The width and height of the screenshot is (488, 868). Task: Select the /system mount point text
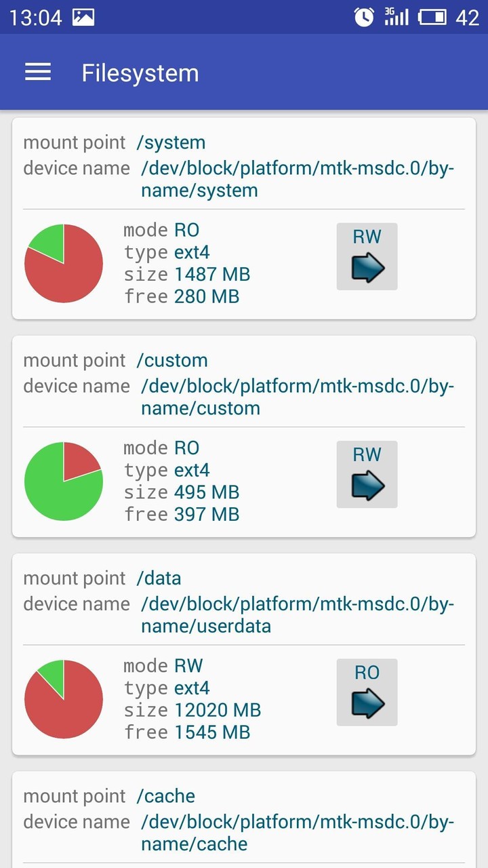(172, 142)
